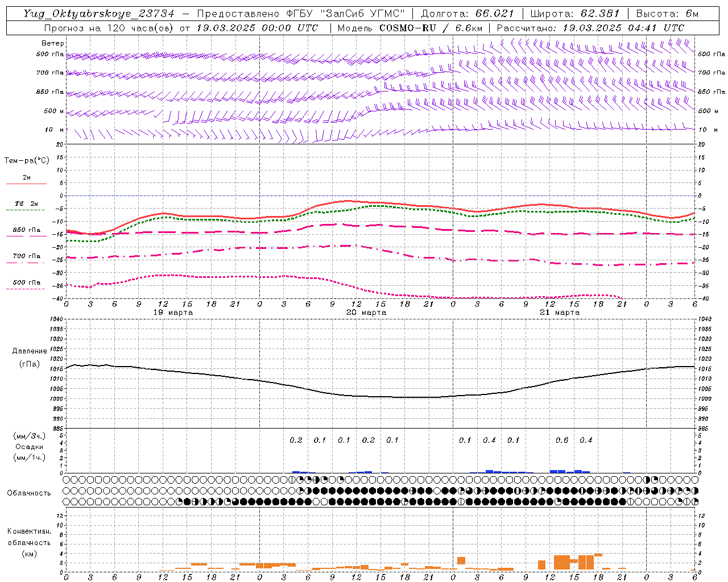This screenshot has width=728, height=582.
Task: Click the 10 м wind level label on left
Action: coord(55,130)
